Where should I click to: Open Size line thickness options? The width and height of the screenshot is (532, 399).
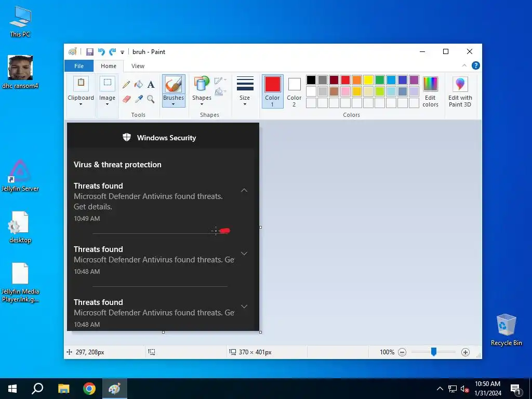pyautogui.click(x=245, y=91)
